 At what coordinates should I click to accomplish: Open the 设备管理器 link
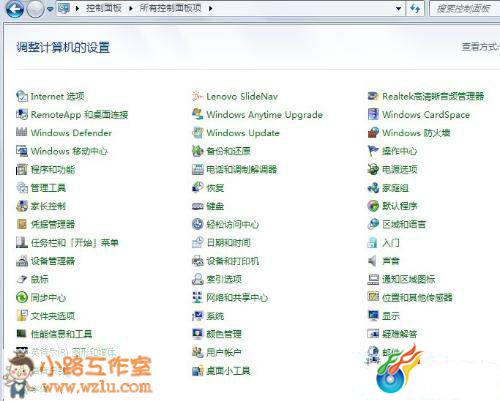click(53, 261)
